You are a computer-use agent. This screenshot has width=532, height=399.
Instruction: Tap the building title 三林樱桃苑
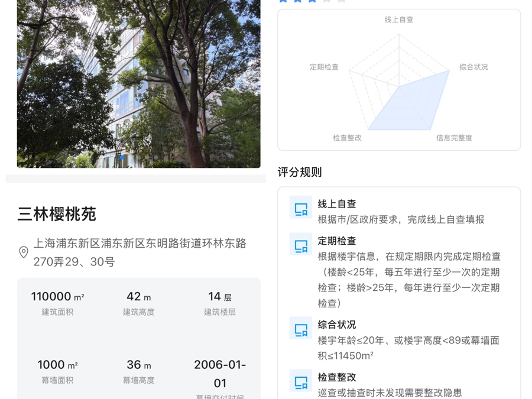point(57,214)
